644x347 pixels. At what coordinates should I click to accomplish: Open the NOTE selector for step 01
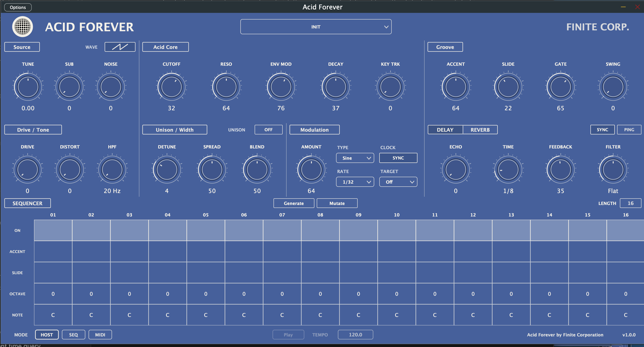click(53, 315)
